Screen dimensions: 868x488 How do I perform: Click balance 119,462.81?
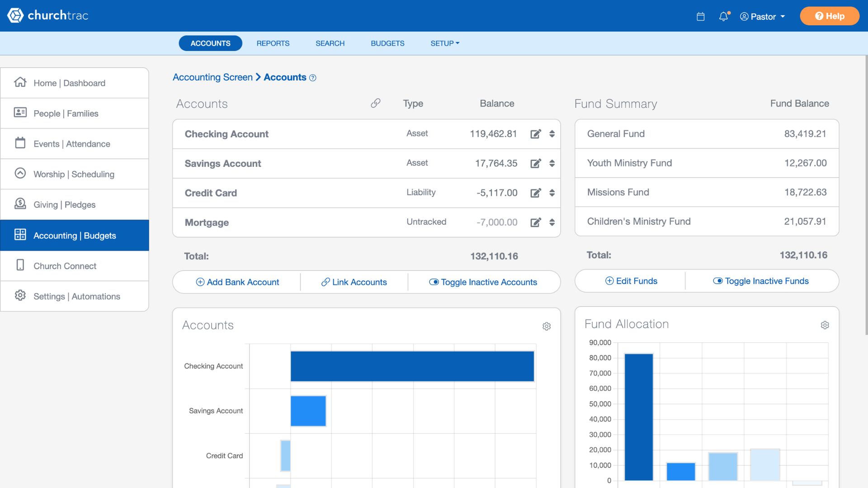(493, 134)
